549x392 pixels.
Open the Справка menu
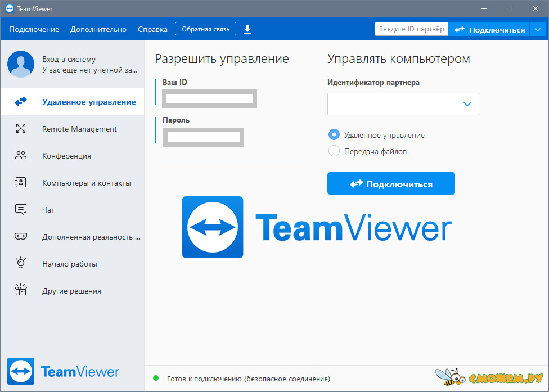click(152, 29)
